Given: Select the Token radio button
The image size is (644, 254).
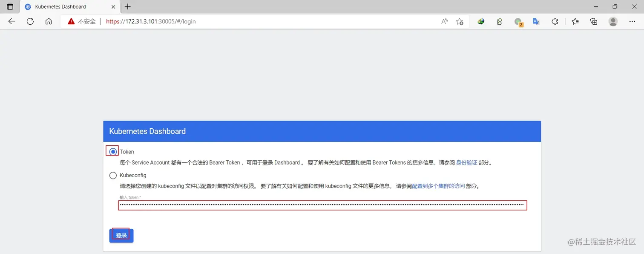Looking at the screenshot, I should click(x=113, y=151).
